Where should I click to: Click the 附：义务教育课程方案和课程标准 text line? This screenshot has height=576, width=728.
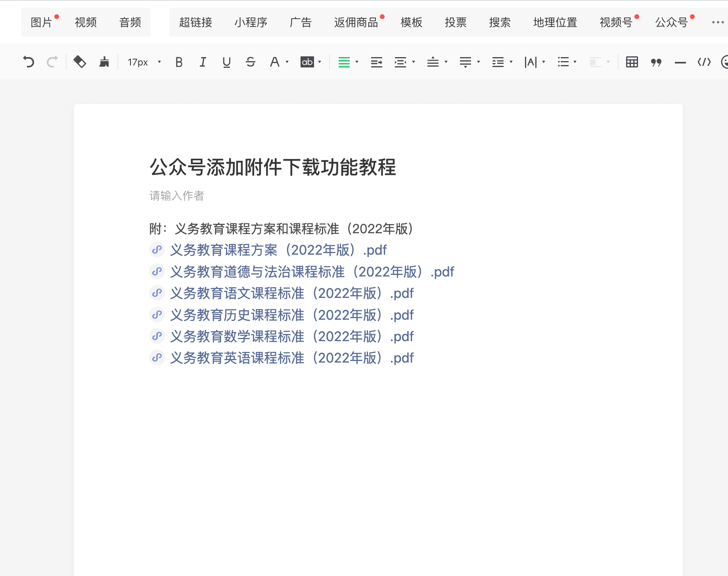tap(282, 229)
